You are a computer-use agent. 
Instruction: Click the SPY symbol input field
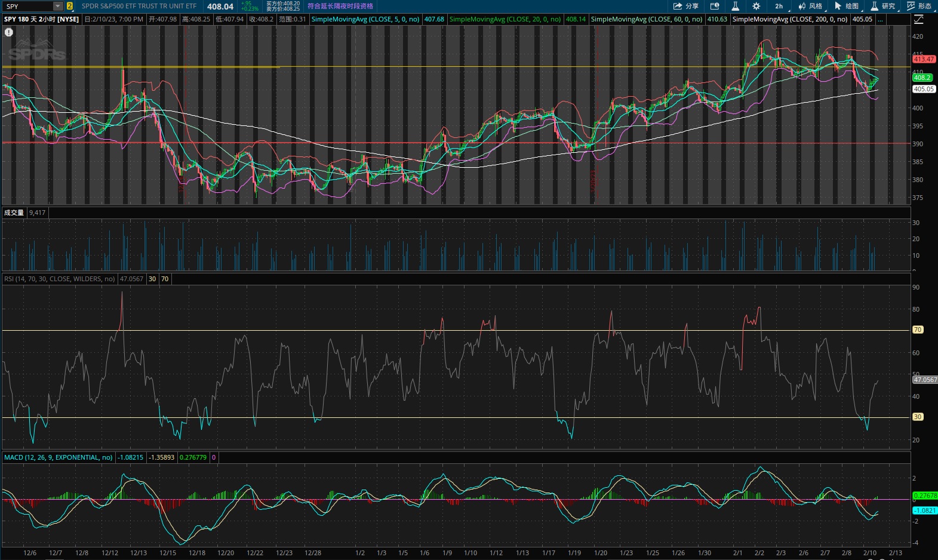click(28, 6)
